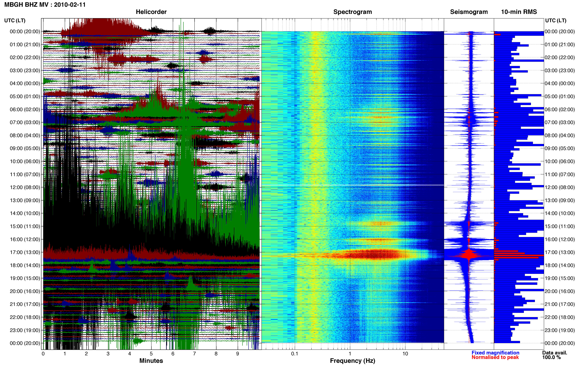The image size is (588, 368).
Task: Click the right 09:00 (05:00) time label
Action: click(560, 148)
